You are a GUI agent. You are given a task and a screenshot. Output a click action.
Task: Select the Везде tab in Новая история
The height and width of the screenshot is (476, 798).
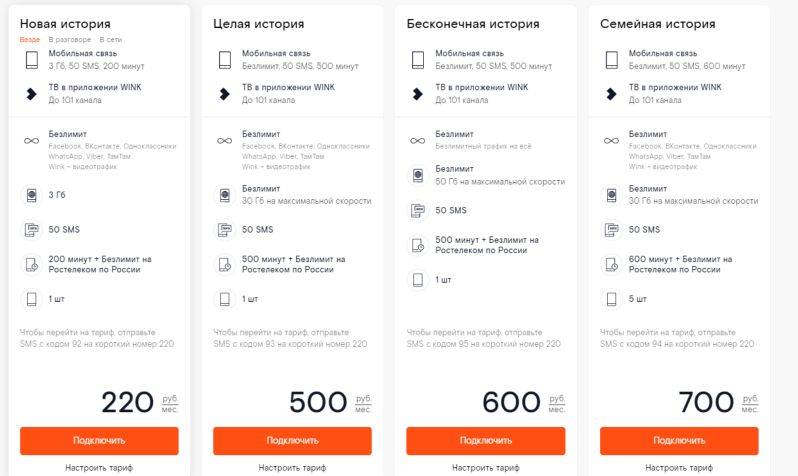[30, 39]
